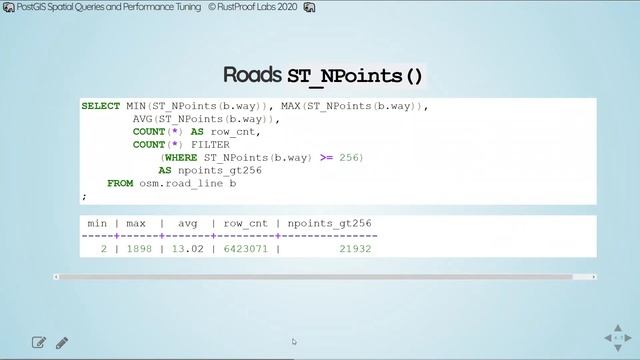This screenshot has width=640, height=360.
Task: Click the SELECT keyword in the query
Action: click(x=101, y=106)
